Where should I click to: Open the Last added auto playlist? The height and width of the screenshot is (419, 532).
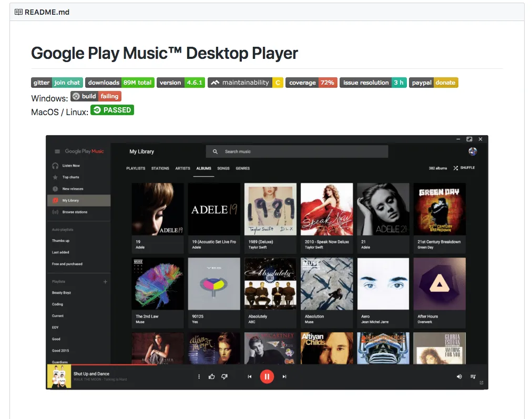point(60,252)
